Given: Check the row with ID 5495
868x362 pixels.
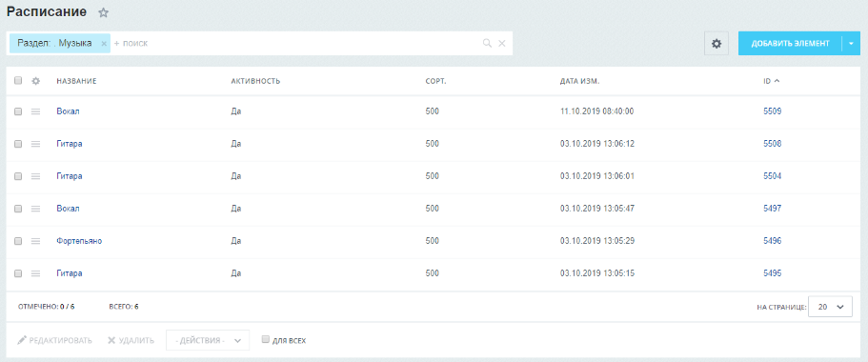Looking at the screenshot, I should point(18,273).
